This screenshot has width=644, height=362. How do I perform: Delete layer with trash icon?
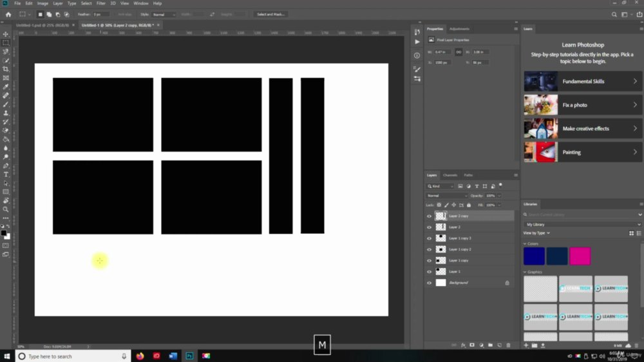coord(509,345)
